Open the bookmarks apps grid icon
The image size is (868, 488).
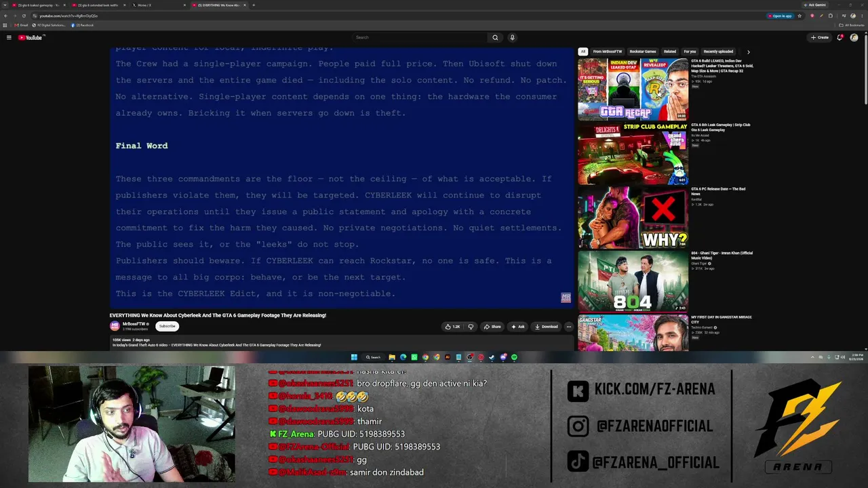coord(6,25)
